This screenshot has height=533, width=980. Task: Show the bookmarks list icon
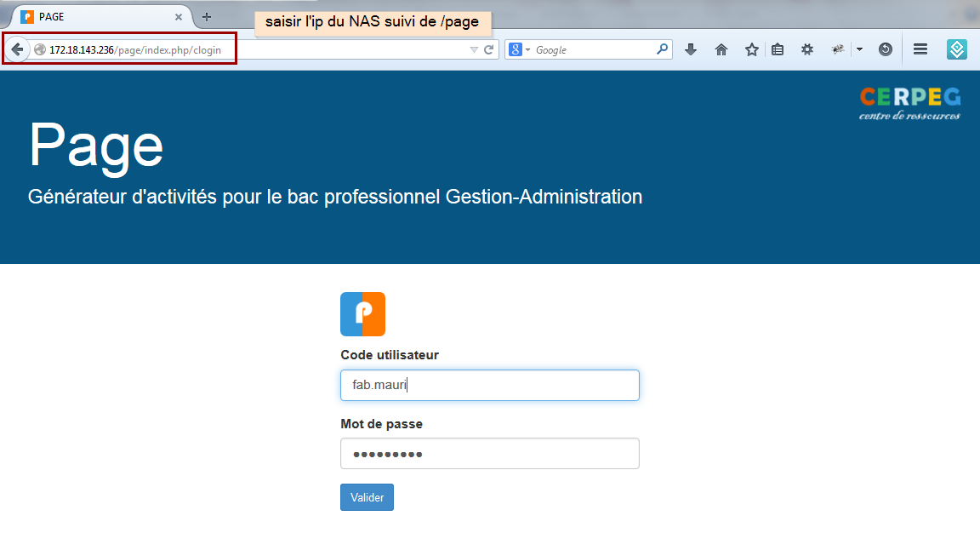(778, 49)
